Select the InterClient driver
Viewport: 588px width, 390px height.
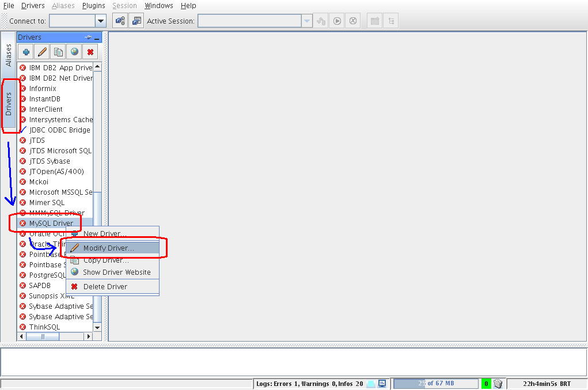[x=55, y=109]
